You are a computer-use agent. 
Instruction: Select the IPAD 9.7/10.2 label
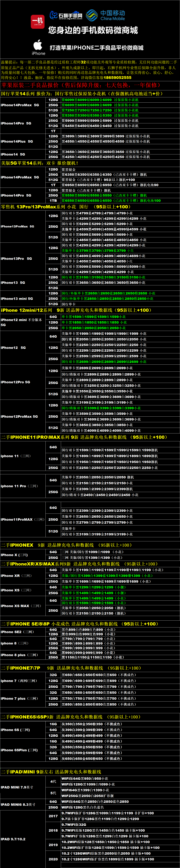(13, 839)
